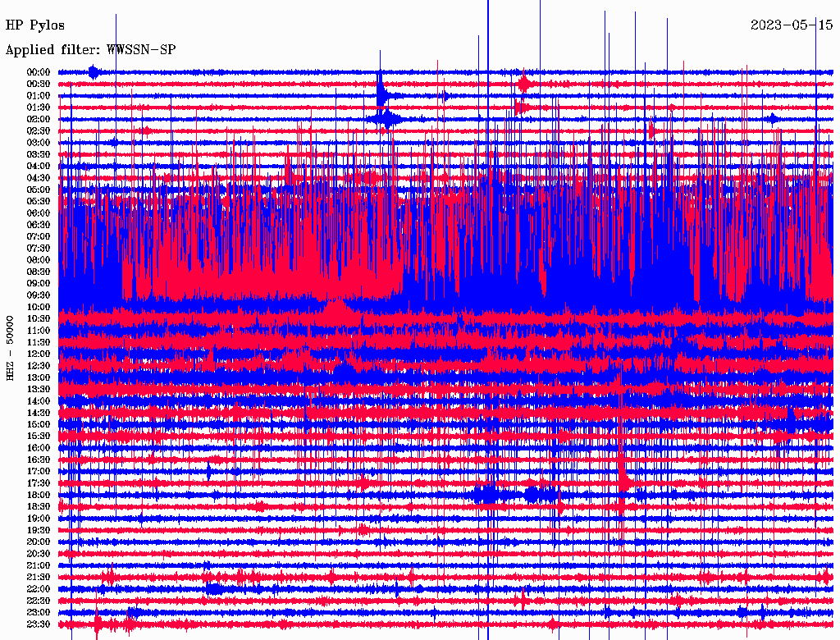Pick the 20:00 time row label
The image size is (840, 640).
39,542
